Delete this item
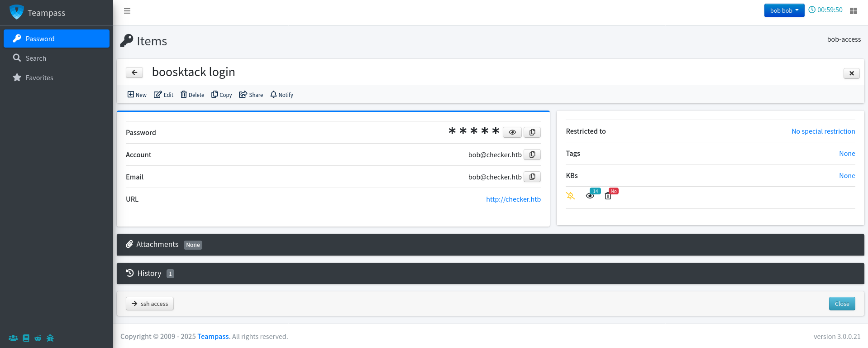The image size is (868, 348). 192,95
